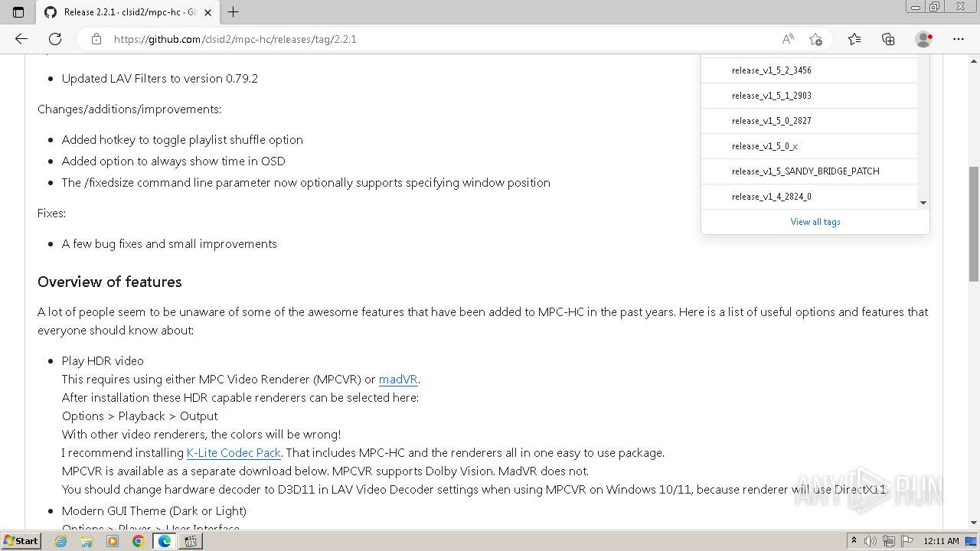The image size is (980, 551).
Task: Open the browser profile avatar
Action: (923, 39)
